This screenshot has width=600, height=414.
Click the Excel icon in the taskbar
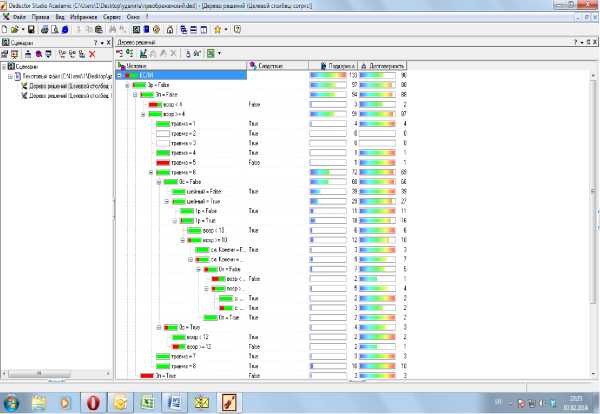coord(147,400)
